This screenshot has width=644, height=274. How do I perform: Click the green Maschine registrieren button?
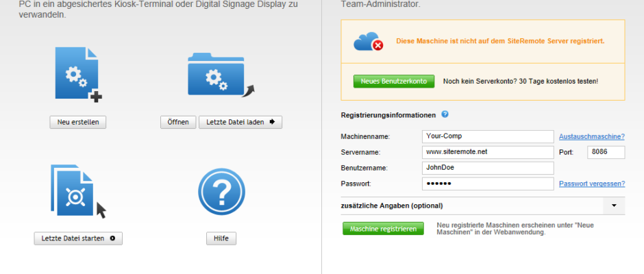click(x=383, y=229)
